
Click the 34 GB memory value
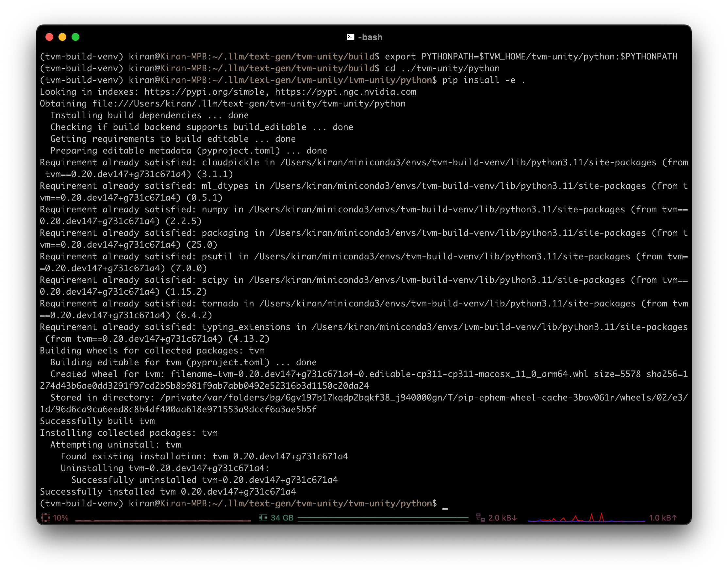282,518
